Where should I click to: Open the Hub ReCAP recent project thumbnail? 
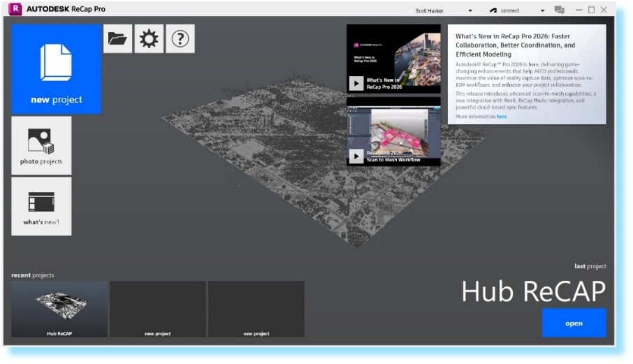(59, 309)
